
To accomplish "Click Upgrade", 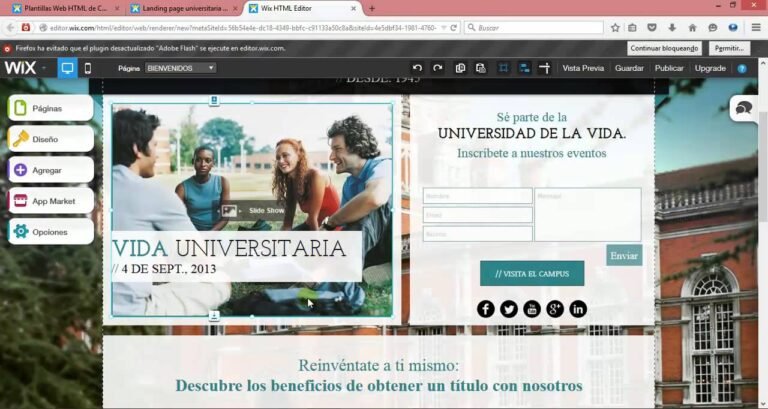I will tap(710, 68).
